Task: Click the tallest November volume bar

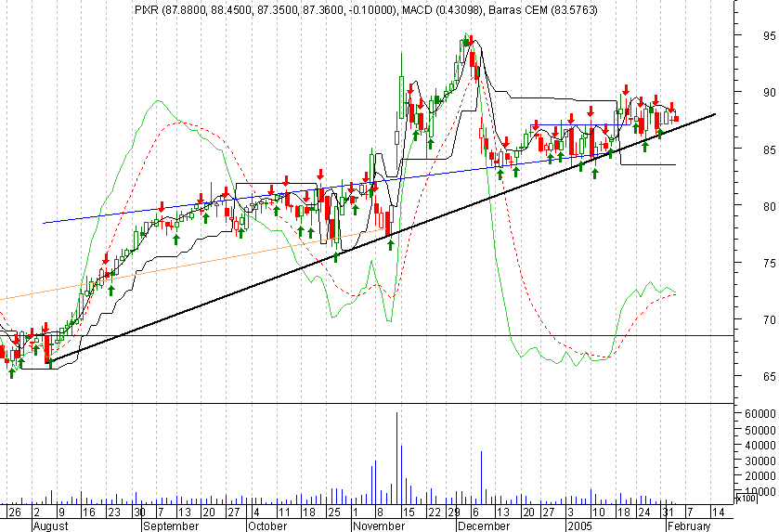Action: pos(396,458)
